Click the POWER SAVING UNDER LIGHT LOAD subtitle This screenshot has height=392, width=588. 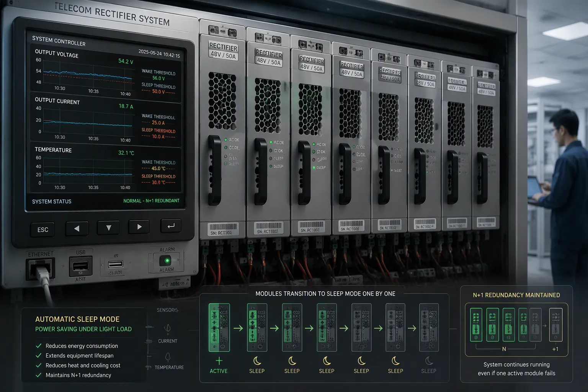click(83, 329)
